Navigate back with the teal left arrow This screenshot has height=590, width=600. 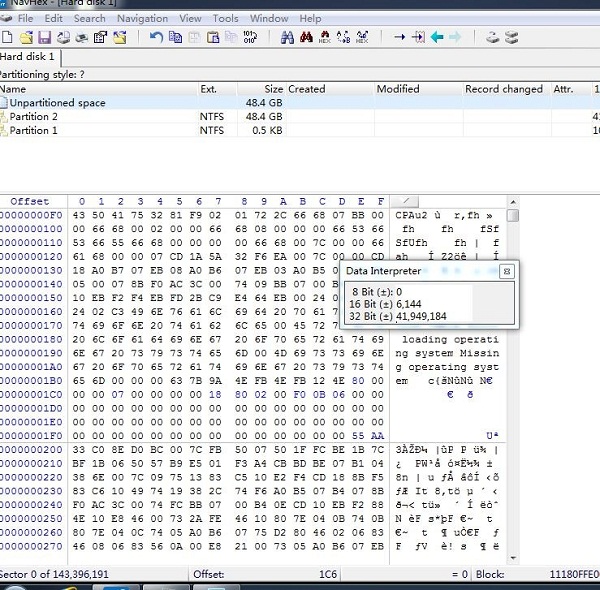tap(437, 37)
